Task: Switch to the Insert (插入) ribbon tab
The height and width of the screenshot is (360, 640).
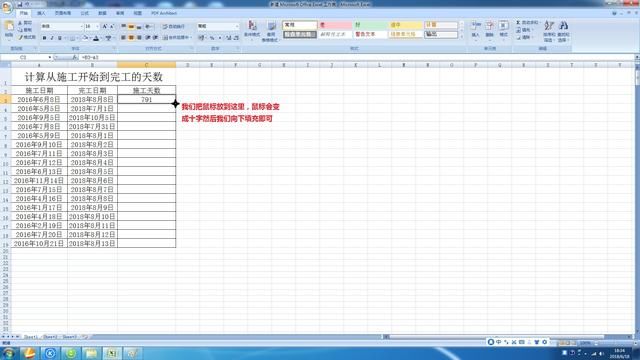Action: 41,13
